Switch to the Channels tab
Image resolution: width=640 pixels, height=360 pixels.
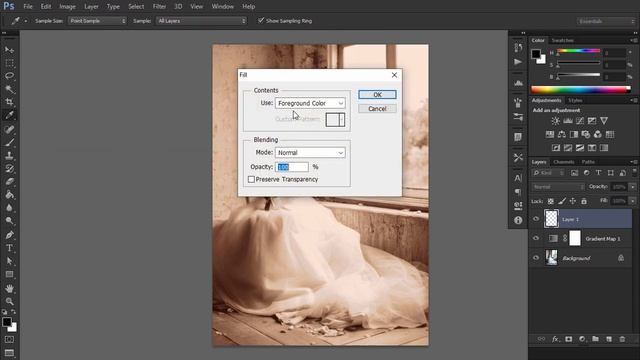click(563, 162)
